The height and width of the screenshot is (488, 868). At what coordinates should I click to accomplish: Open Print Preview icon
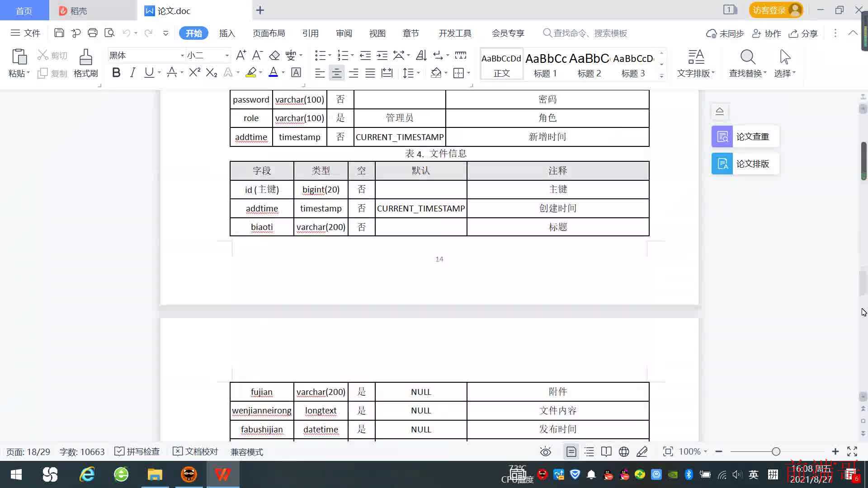pyautogui.click(x=109, y=33)
